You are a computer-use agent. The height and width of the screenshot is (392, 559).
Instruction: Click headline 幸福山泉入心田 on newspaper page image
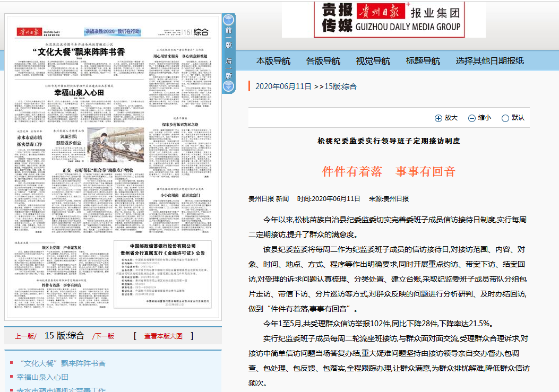(79, 93)
